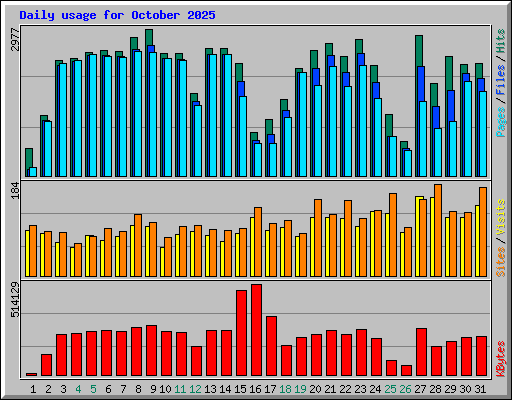
Task: Click the green hits bar for day 9
Action: pos(149,37)
